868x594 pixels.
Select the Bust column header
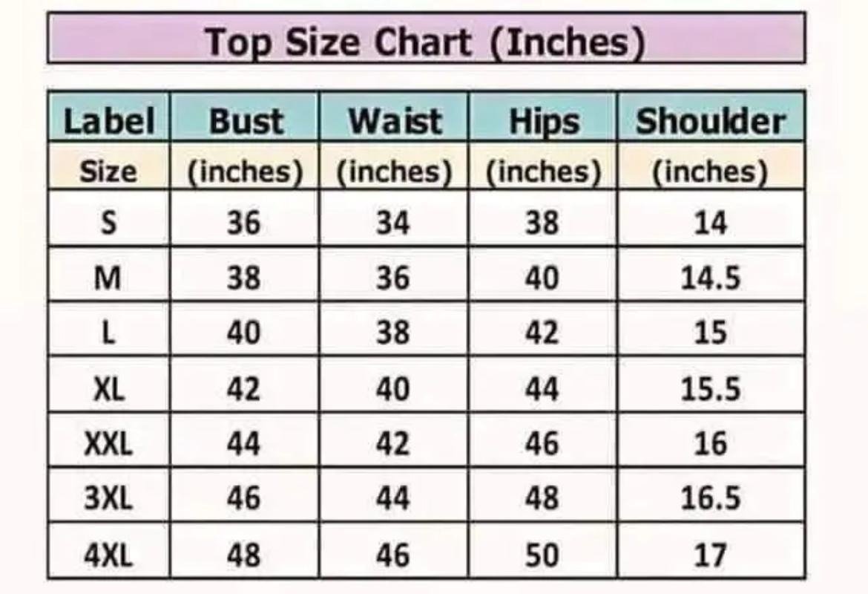click(x=246, y=117)
